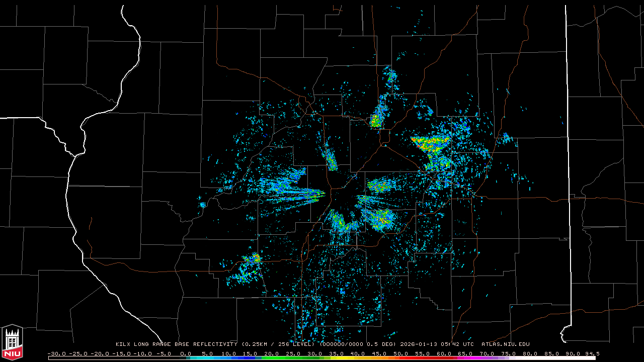Click the yellow section of reflectivity color bar
Viewport: 644px width, 362px height.
352,358
